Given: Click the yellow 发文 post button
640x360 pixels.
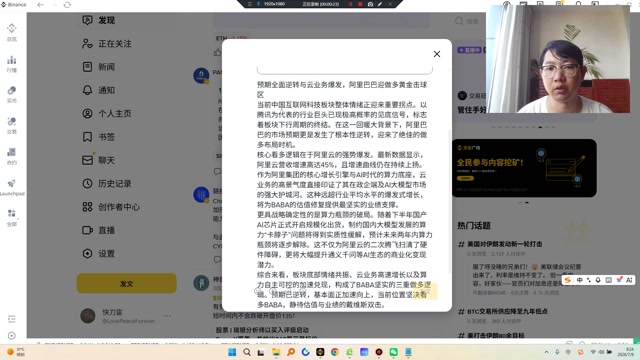Looking at the screenshot, I should coord(127,283).
